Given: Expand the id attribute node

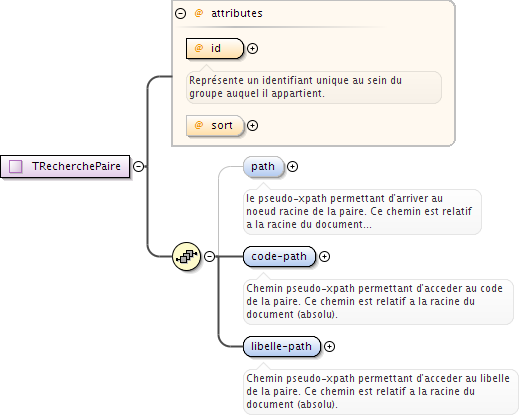Looking at the screenshot, I should [x=252, y=49].
